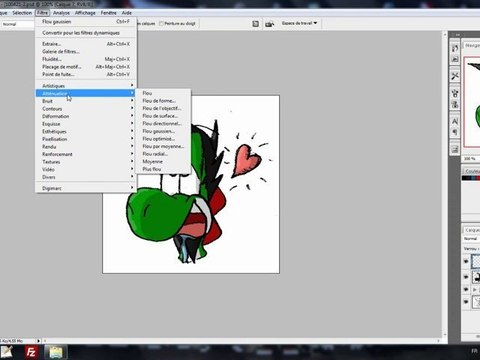The height and width of the screenshot is (360, 480).
Task: Expand the 'Artistiques' filter submenu
Action: tap(86, 86)
